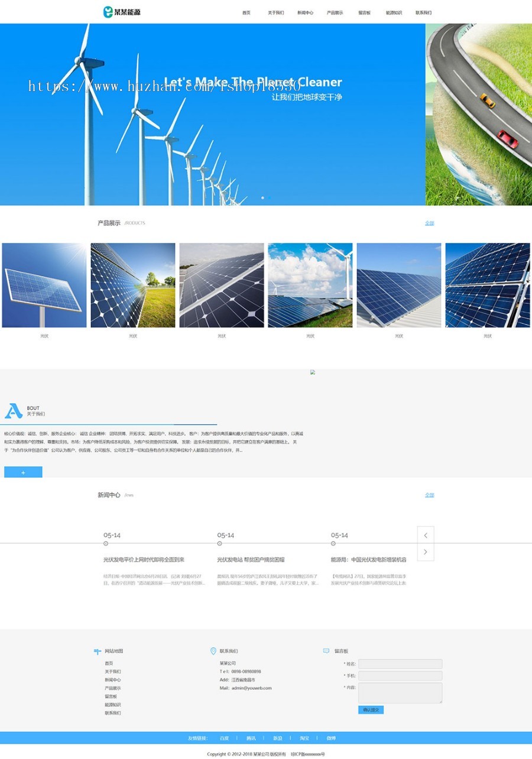
Task: Open sixth product thumbnail of dense panel array
Action: click(x=488, y=285)
